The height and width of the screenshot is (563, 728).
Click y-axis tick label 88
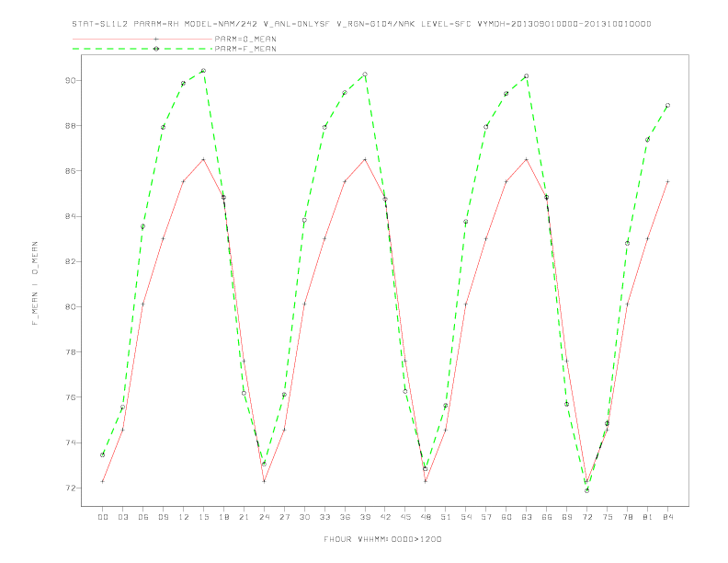click(70, 126)
